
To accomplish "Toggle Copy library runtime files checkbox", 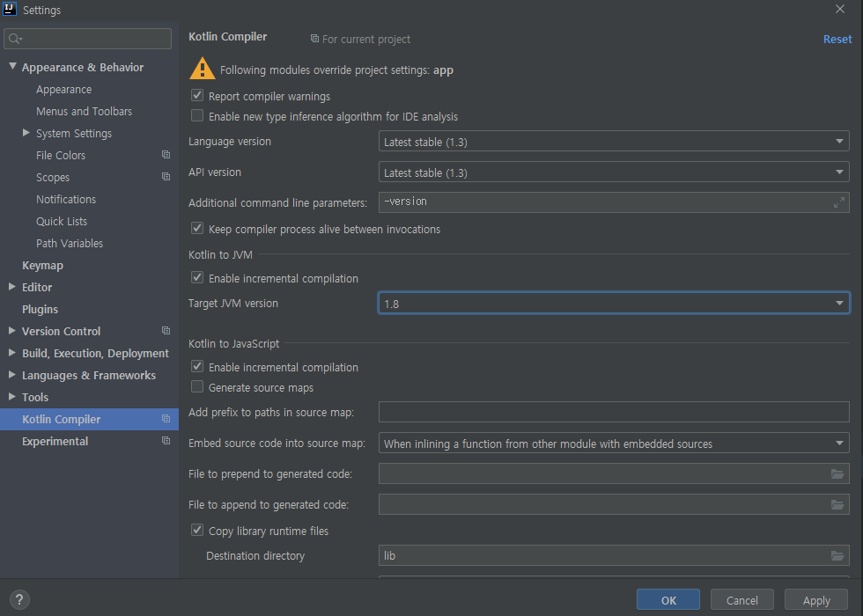I will pos(197,530).
